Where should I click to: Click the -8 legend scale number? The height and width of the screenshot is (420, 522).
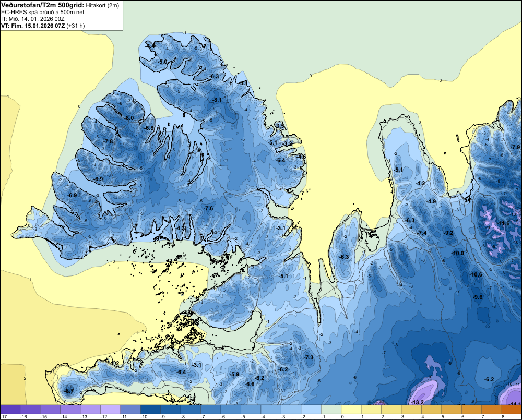pyautogui.click(x=183, y=417)
